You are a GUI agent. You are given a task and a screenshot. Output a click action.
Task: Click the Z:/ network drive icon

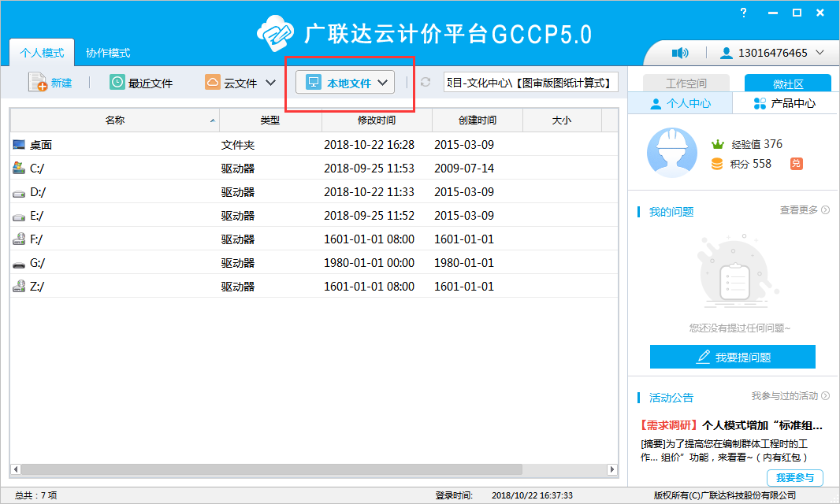(x=19, y=286)
